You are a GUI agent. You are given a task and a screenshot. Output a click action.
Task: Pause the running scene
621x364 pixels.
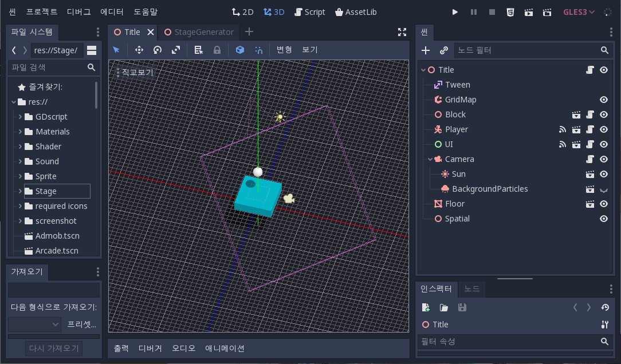474,12
